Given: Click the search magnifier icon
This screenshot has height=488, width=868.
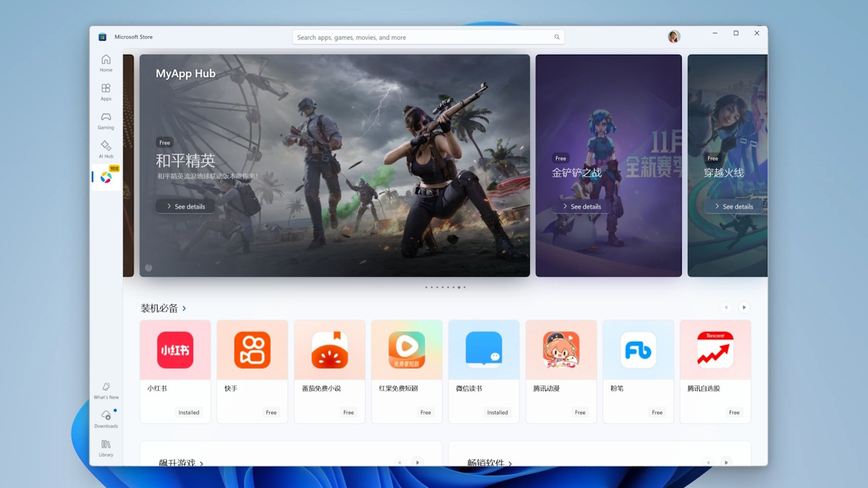Looking at the screenshot, I should (557, 37).
